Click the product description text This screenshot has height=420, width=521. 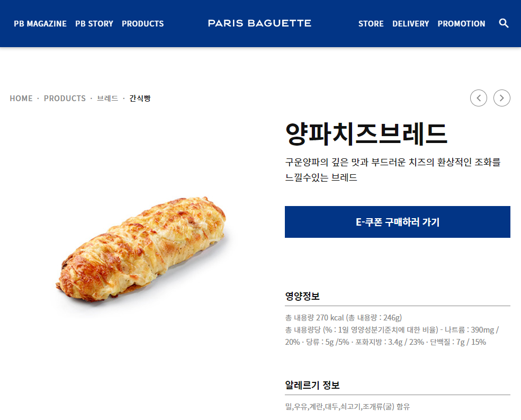393,169
